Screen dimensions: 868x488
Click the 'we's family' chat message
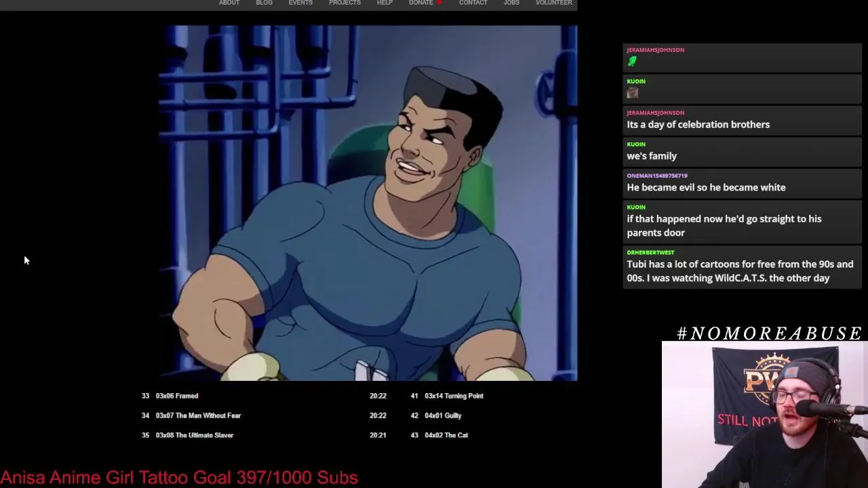coord(652,156)
